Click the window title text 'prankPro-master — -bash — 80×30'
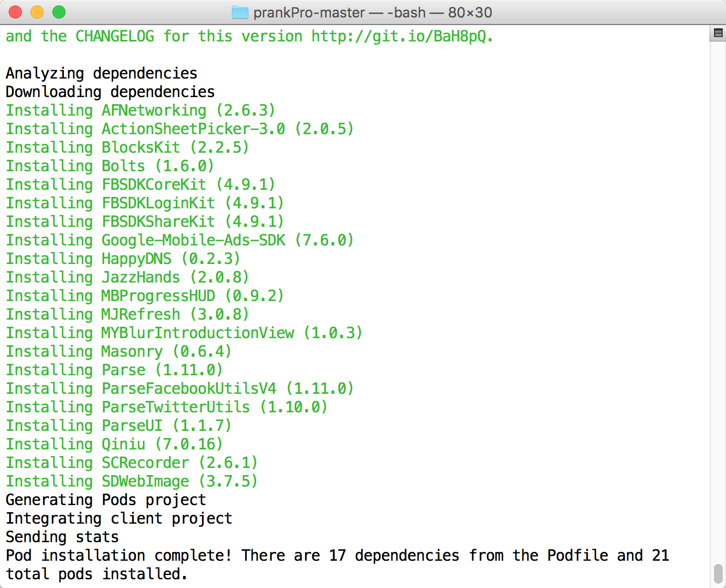726x588 pixels. [x=373, y=13]
